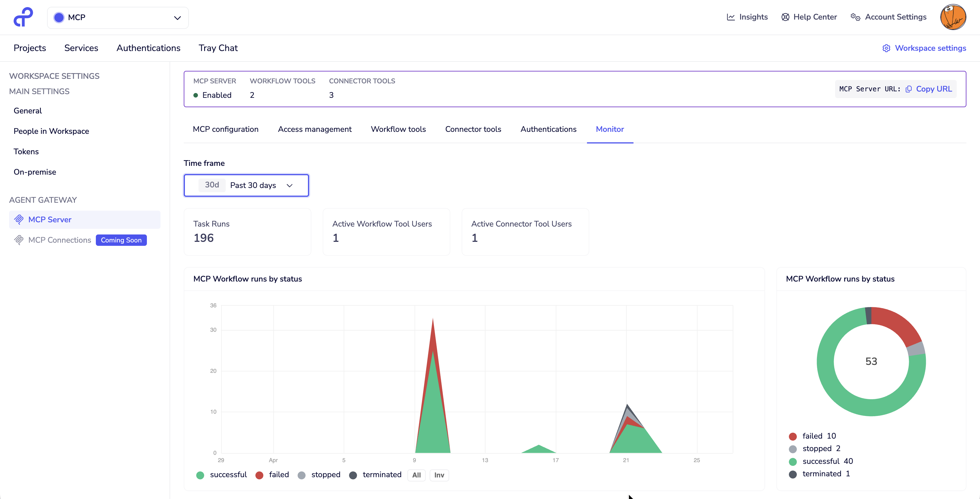This screenshot has height=499, width=980.
Task: Open Tokens in sidebar
Action: tap(26, 152)
